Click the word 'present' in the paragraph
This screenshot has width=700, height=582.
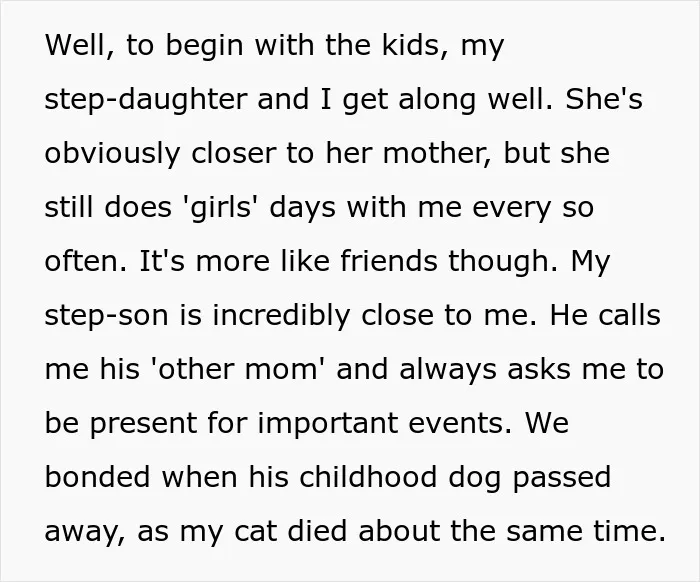point(143,424)
